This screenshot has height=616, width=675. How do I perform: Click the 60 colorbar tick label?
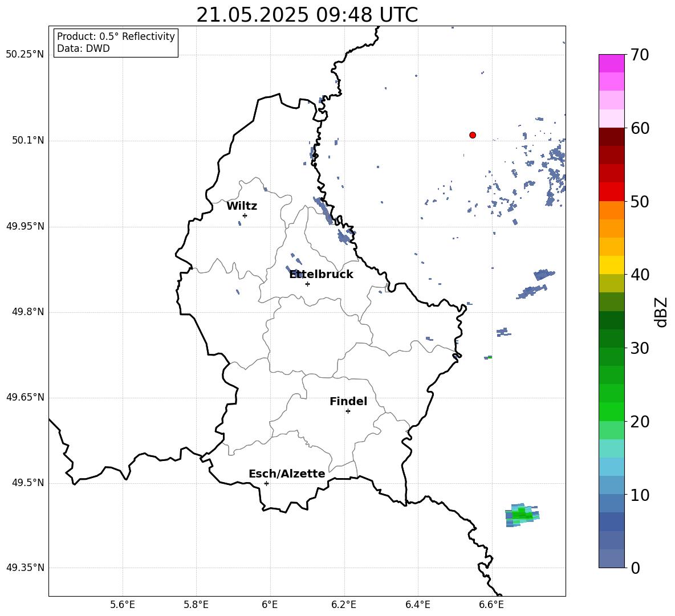(x=640, y=128)
